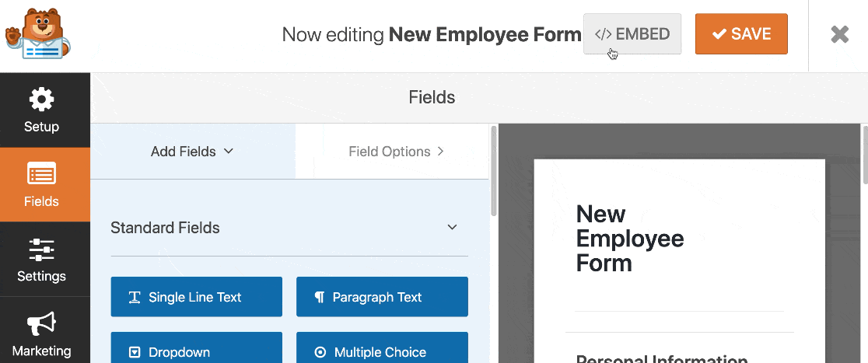Image resolution: width=868 pixels, height=363 pixels.
Task: Select the Fields form icon in sidebar
Action: [41, 174]
